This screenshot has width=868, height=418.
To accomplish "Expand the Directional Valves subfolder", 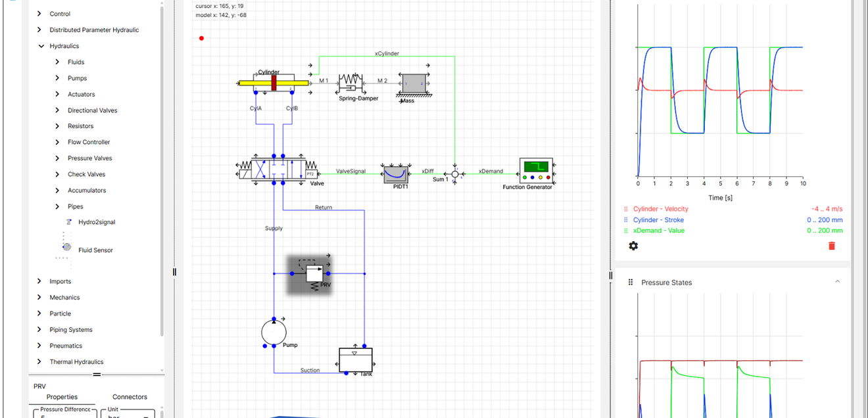I will [x=58, y=110].
